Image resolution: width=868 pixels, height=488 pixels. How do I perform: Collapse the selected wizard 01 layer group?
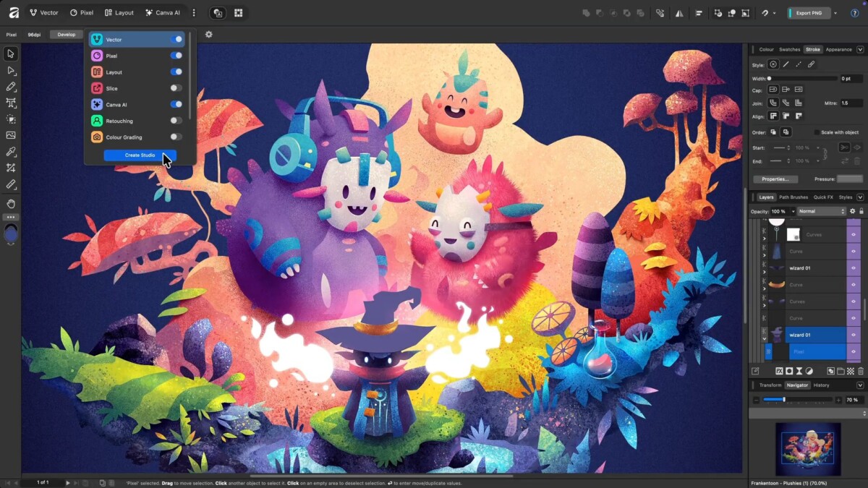click(x=765, y=337)
